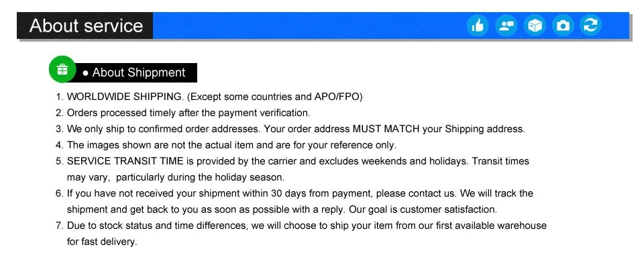Select Our goal is customer satisfaction line

pyautogui.click(x=423, y=209)
